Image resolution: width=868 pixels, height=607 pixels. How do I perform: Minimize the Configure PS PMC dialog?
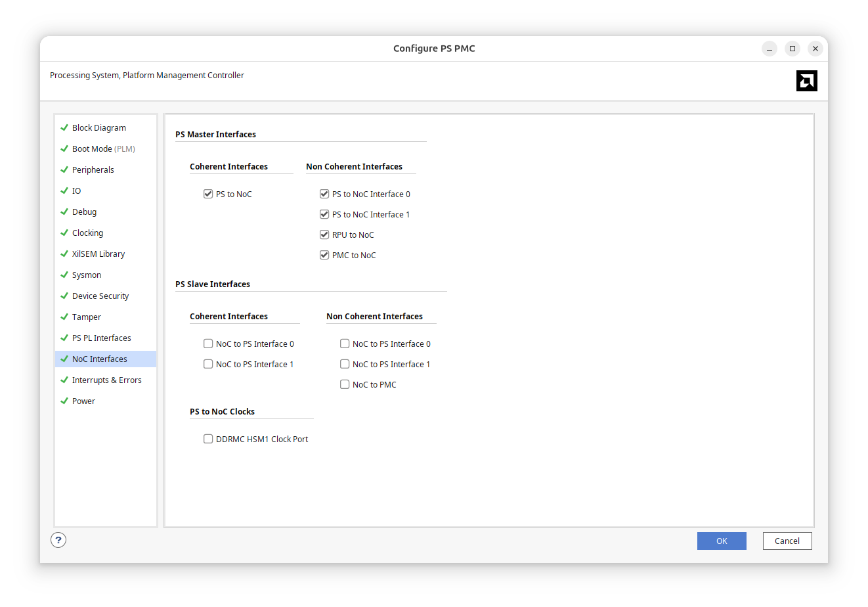770,49
